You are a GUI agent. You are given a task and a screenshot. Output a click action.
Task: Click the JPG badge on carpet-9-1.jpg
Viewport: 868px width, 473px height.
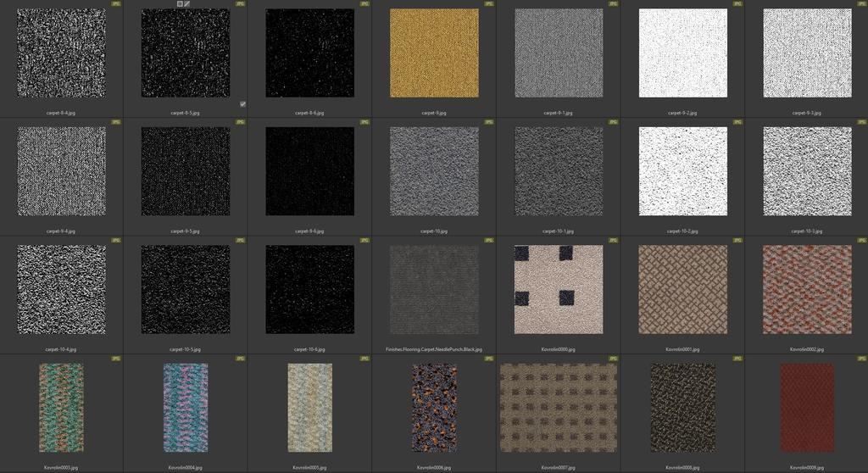(x=613, y=4)
